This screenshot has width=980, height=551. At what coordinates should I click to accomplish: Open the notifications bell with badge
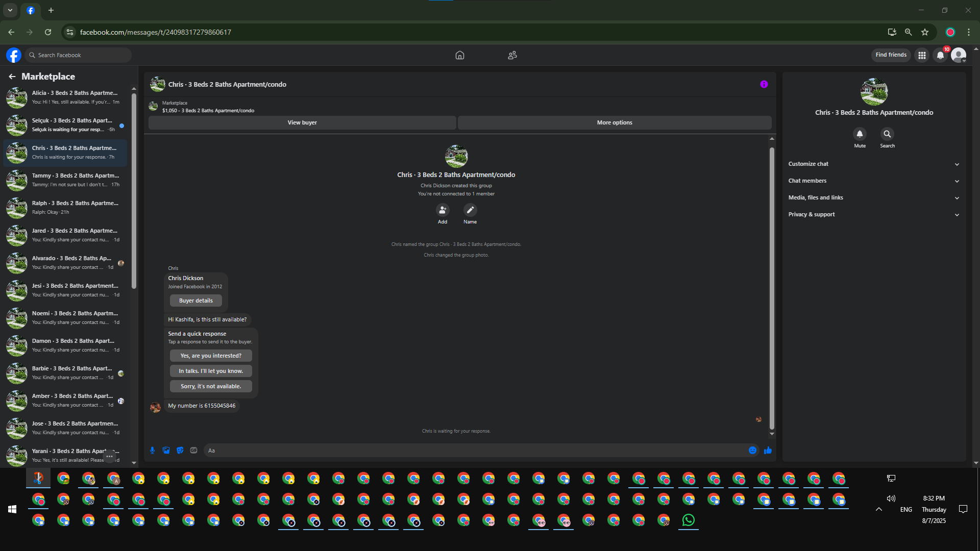point(940,55)
